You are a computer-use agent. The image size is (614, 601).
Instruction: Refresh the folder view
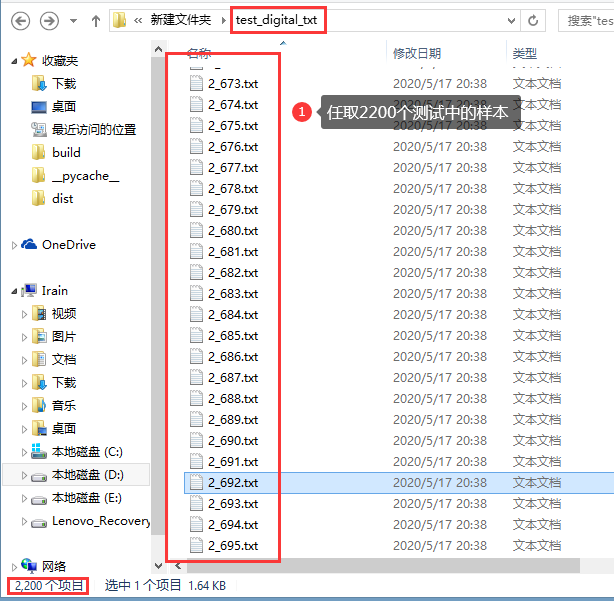click(533, 20)
